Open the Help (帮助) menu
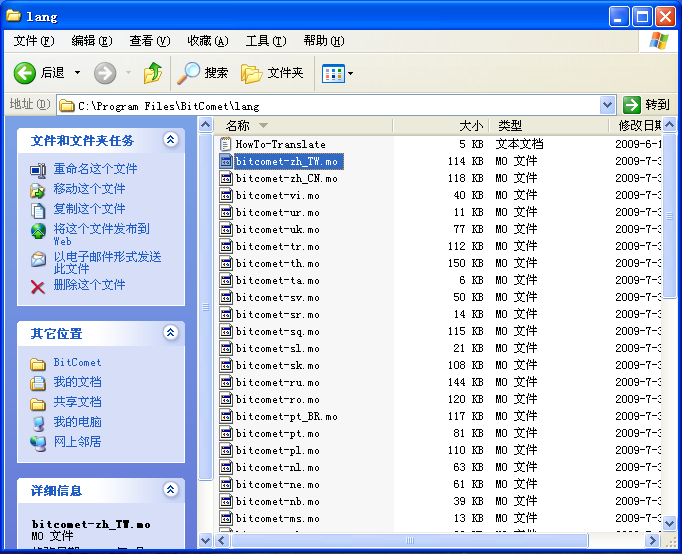Viewport: 682px width, 554px height. [x=324, y=41]
